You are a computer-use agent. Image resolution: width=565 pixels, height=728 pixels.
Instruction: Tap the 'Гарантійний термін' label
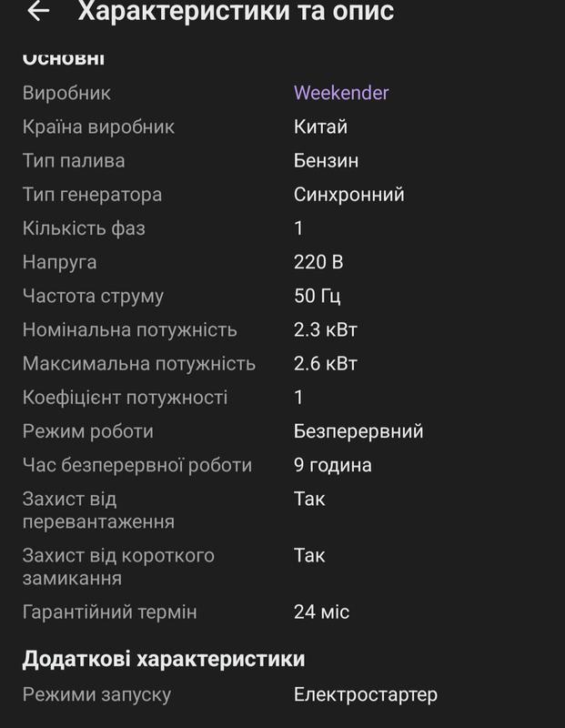tap(109, 612)
